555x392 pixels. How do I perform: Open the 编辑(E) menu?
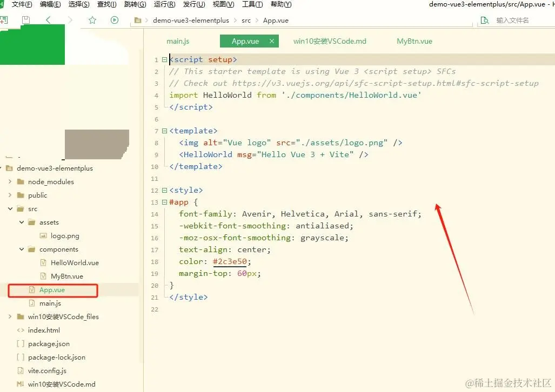tap(50, 4)
